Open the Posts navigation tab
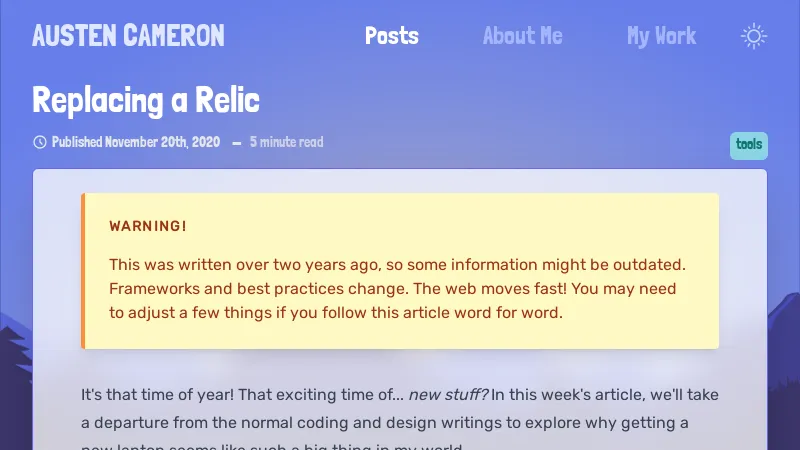The height and width of the screenshot is (450, 800). point(392,37)
